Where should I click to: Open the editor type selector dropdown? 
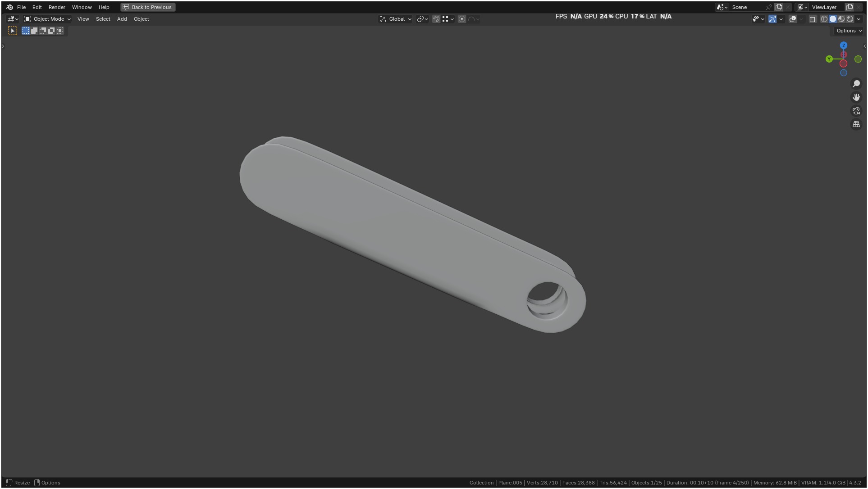[x=13, y=19]
